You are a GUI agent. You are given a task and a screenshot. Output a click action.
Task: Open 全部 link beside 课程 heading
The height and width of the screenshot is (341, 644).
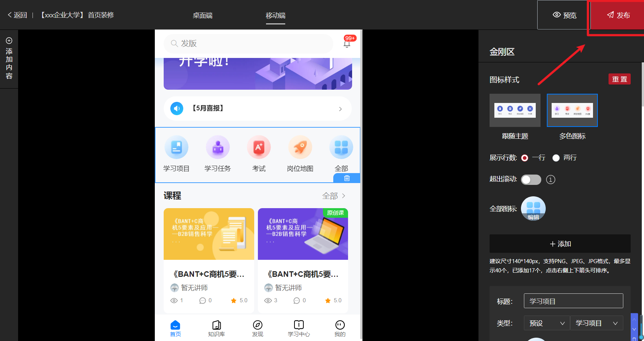[334, 196]
